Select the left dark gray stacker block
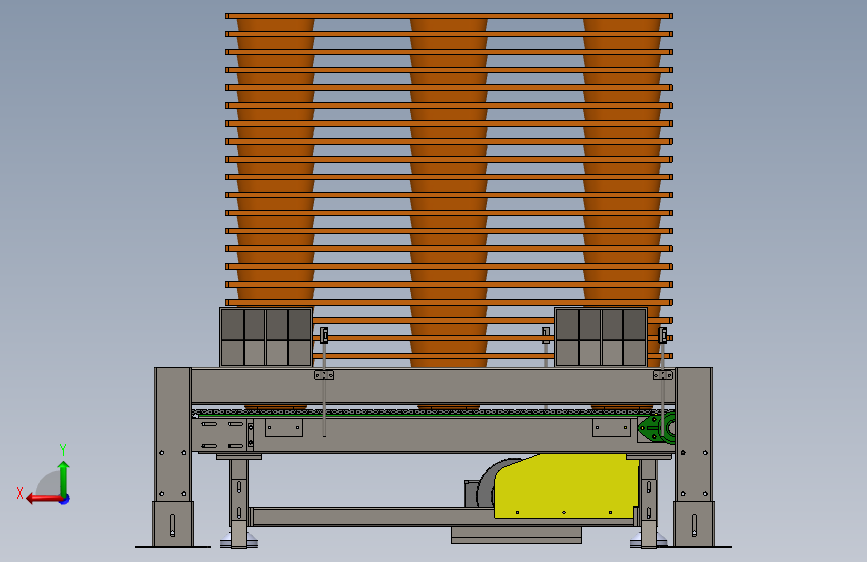Viewport: 867px width, 562px height. 266,337
